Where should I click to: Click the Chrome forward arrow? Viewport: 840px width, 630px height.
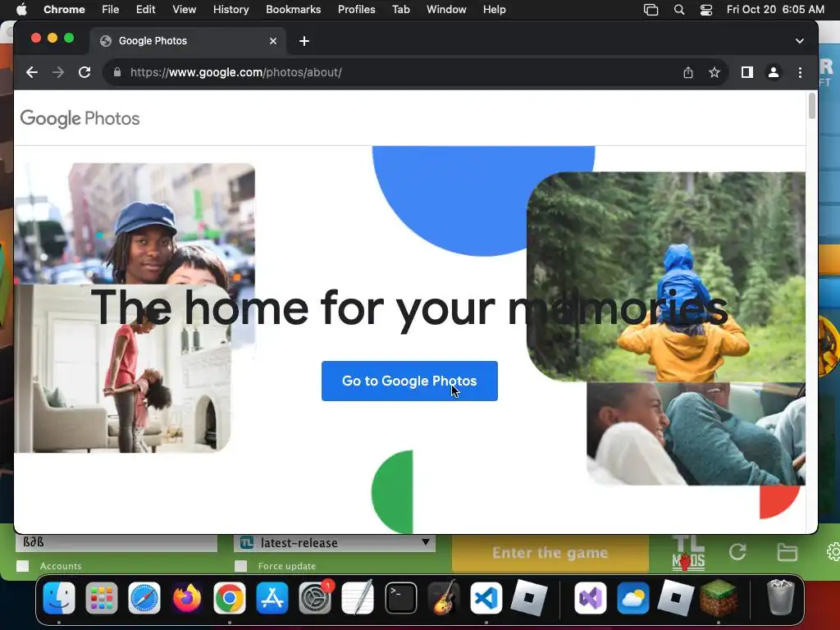click(x=58, y=72)
